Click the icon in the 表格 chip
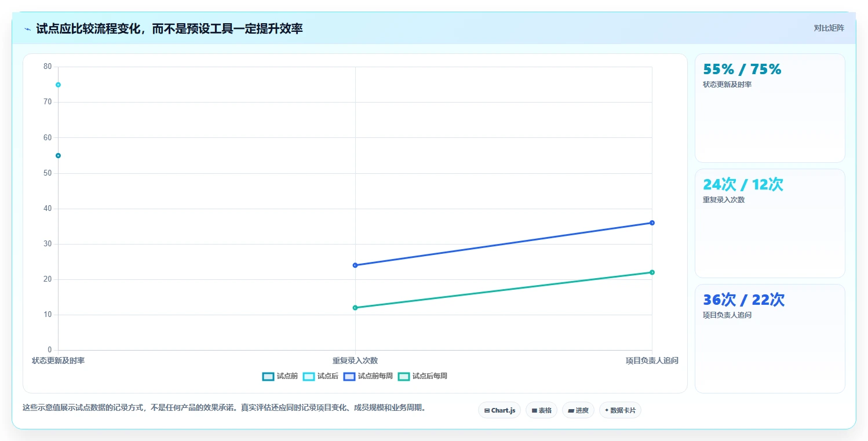The image size is (868, 441). pyautogui.click(x=534, y=410)
